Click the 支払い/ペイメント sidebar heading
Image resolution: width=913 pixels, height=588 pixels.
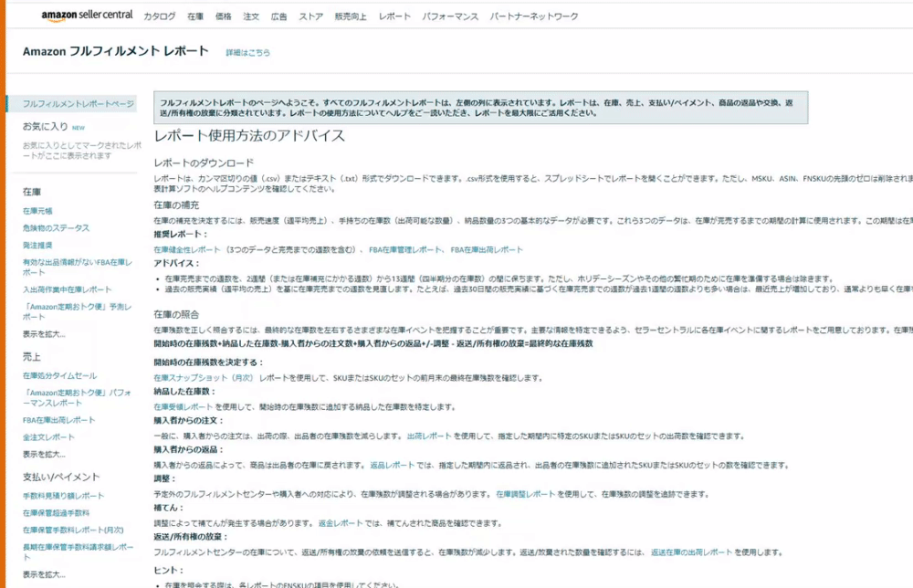point(61,477)
